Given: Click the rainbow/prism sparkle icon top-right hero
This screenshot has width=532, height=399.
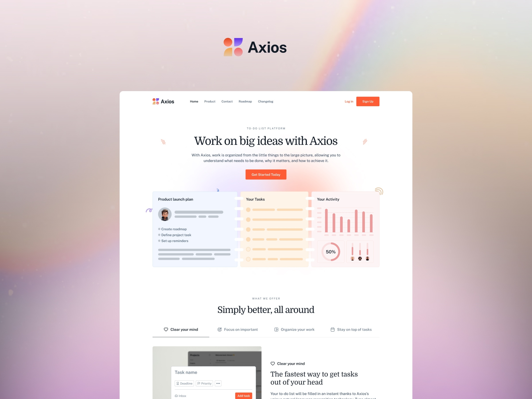Looking at the screenshot, I should click(379, 191).
